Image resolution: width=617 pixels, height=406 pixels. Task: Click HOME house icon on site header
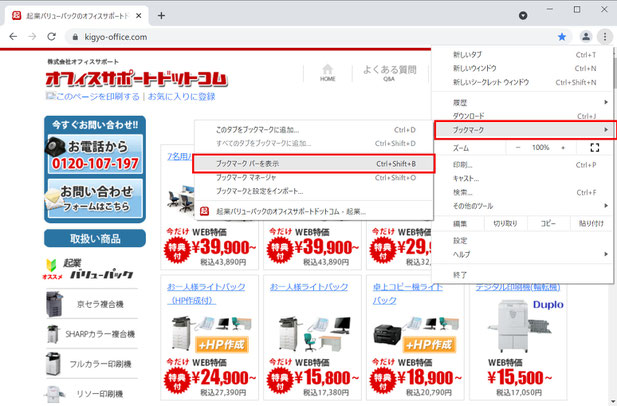327,72
